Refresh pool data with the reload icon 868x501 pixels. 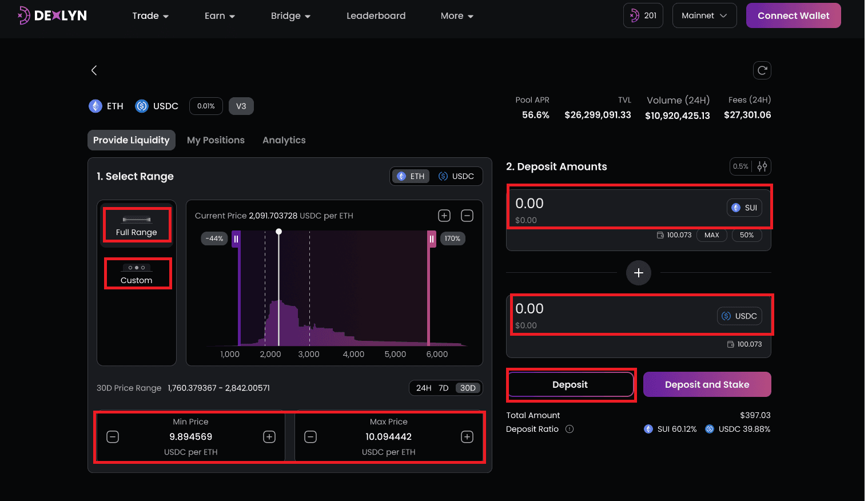point(762,70)
